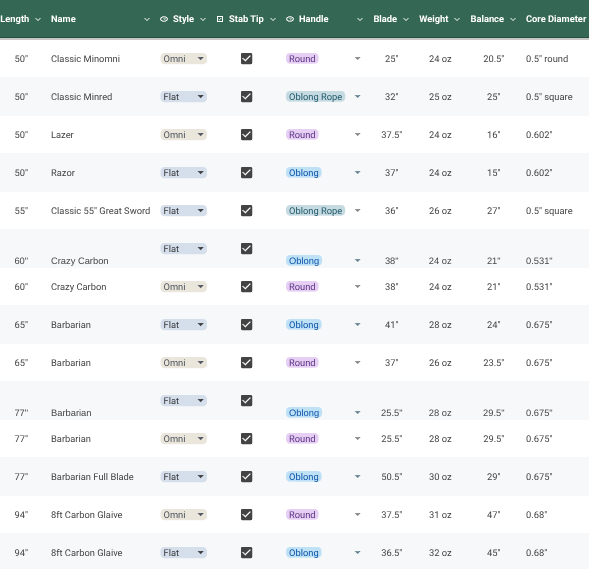Select the Classic 55" Great Sword name cell

[100, 211]
